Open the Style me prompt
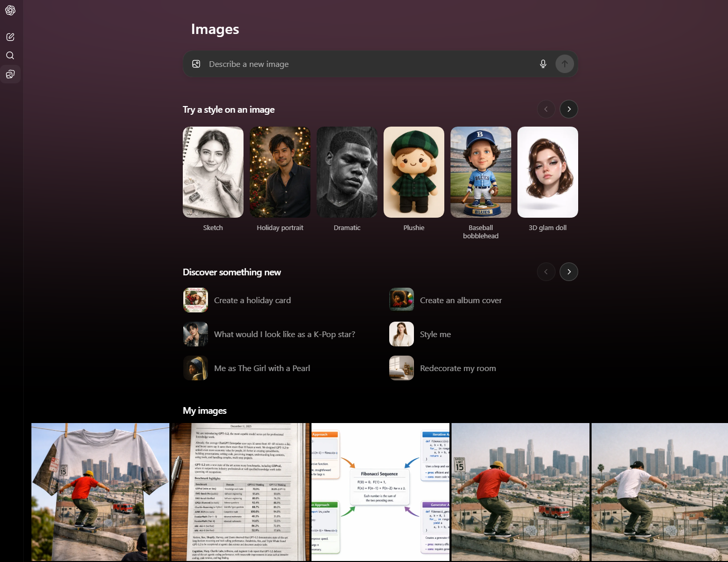 (435, 334)
